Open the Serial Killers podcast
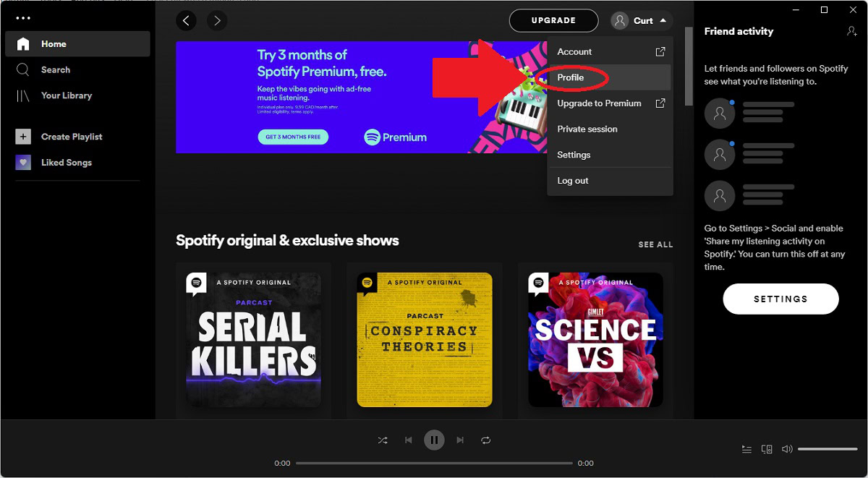Image resolution: width=868 pixels, height=478 pixels. 253,340
